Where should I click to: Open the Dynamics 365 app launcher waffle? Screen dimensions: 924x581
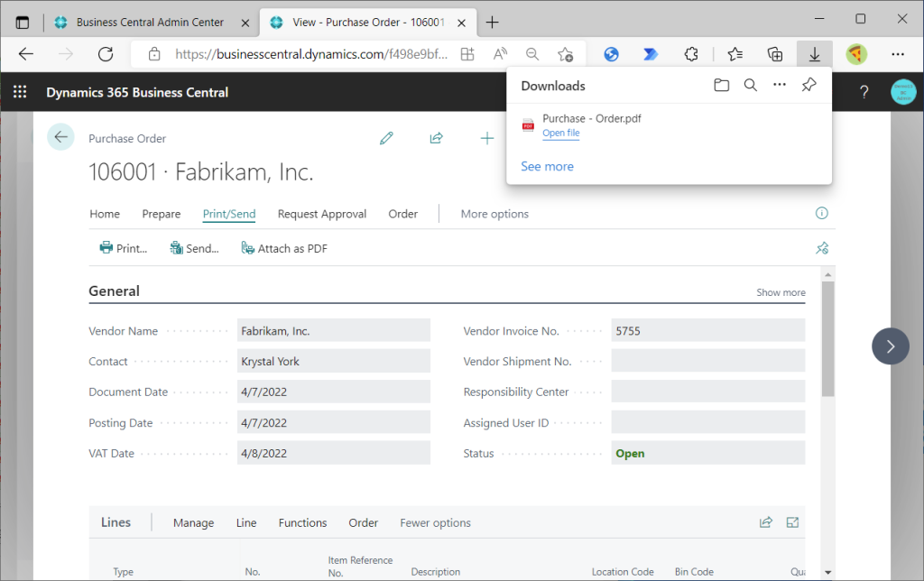coord(20,92)
